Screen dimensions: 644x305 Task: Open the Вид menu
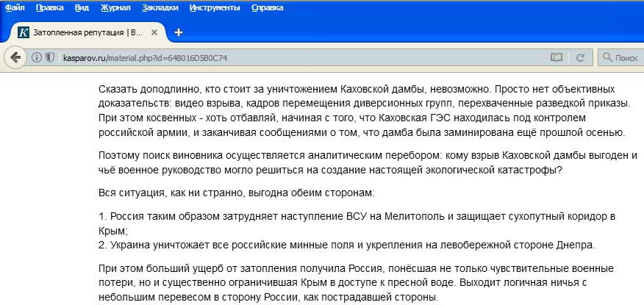(82, 7)
